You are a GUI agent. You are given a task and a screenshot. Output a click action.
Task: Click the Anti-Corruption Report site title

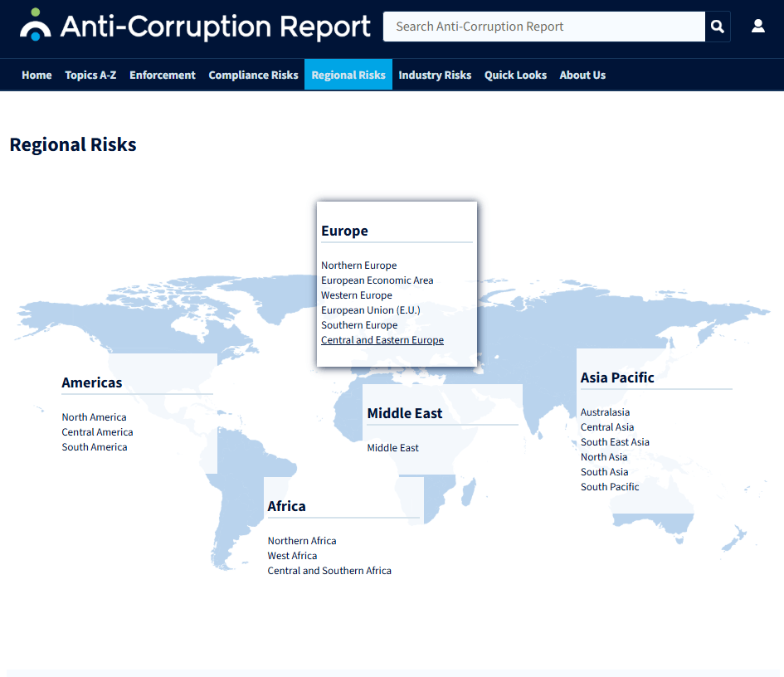coord(216,27)
